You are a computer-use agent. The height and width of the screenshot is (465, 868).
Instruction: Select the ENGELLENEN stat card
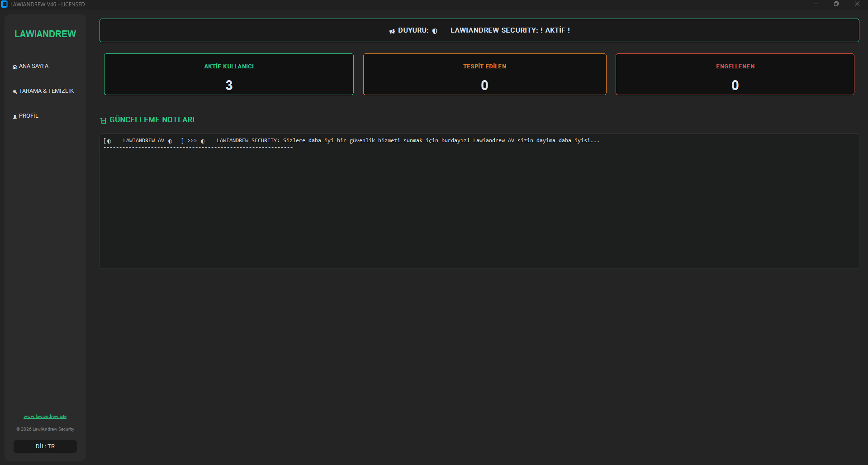[x=735, y=74]
